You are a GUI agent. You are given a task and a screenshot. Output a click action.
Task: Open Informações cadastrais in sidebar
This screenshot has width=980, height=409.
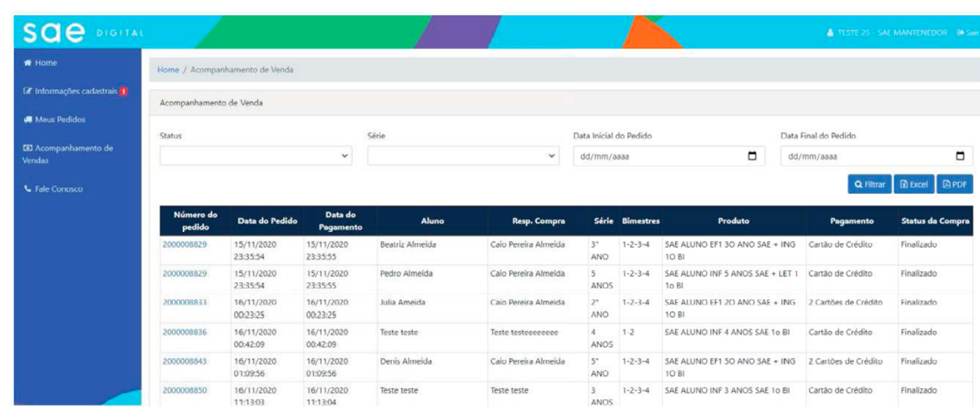point(76,91)
